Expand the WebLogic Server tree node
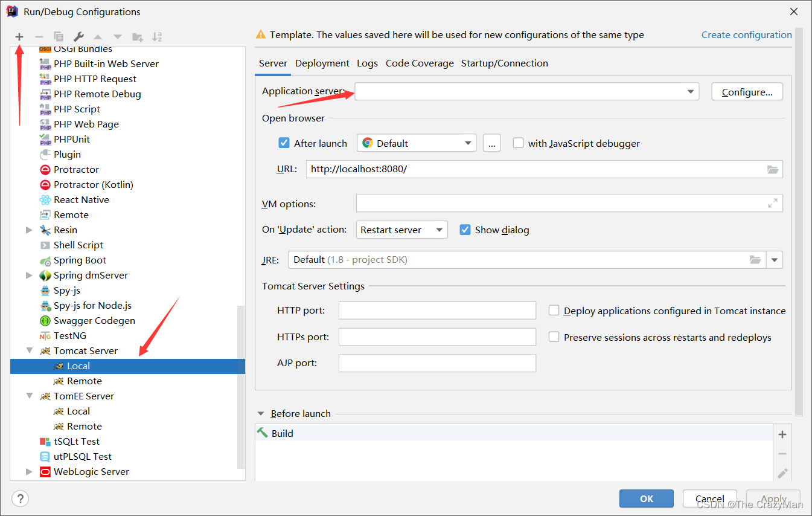812x516 pixels. (x=29, y=472)
